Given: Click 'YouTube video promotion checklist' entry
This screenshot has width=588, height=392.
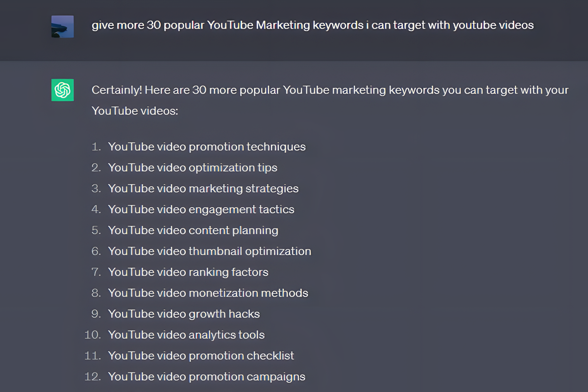Looking at the screenshot, I should pyautogui.click(x=201, y=355).
